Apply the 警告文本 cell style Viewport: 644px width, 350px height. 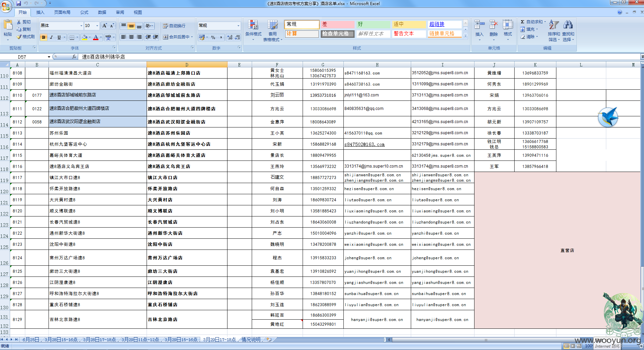click(x=409, y=34)
